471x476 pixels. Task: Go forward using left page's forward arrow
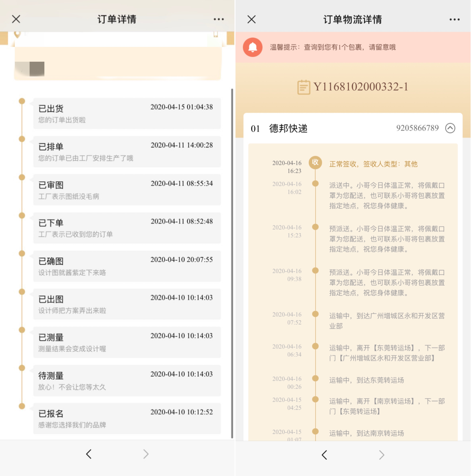click(146, 454)
